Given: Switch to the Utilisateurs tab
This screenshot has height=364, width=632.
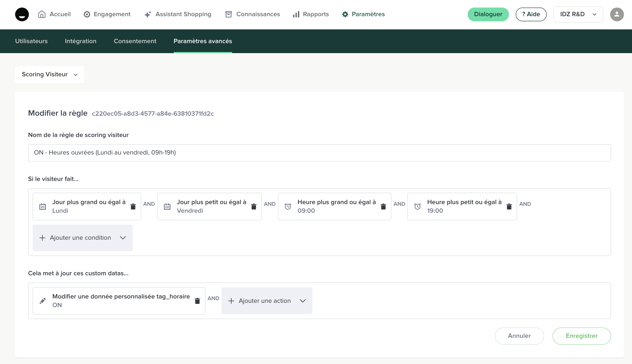Looking at the screenshot, I should point(31,41).
